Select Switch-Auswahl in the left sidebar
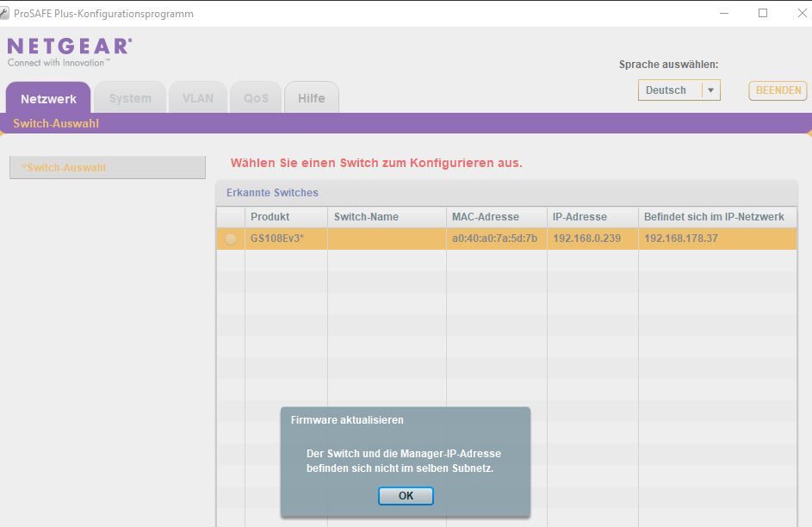812x527 pixels. tap(108, 168)
